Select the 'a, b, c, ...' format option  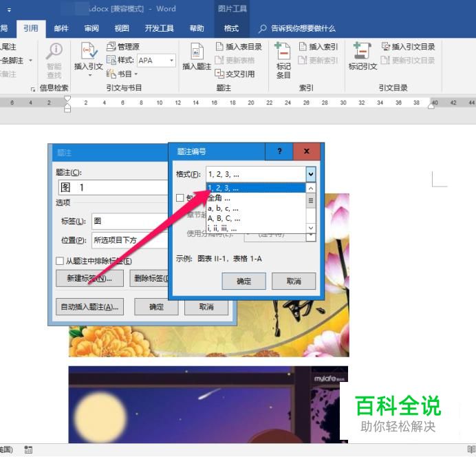[x=256, y=209]
